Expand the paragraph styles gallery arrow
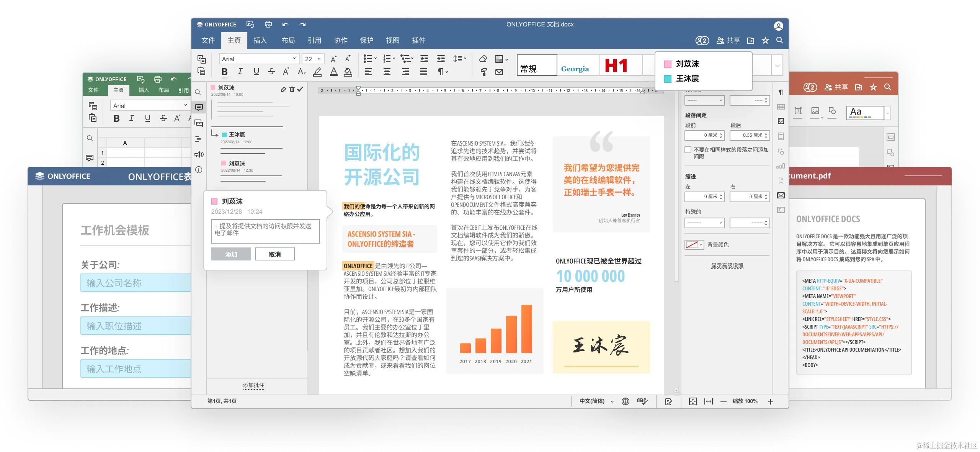This screenshot has height=452, width=980. point(777,66)
